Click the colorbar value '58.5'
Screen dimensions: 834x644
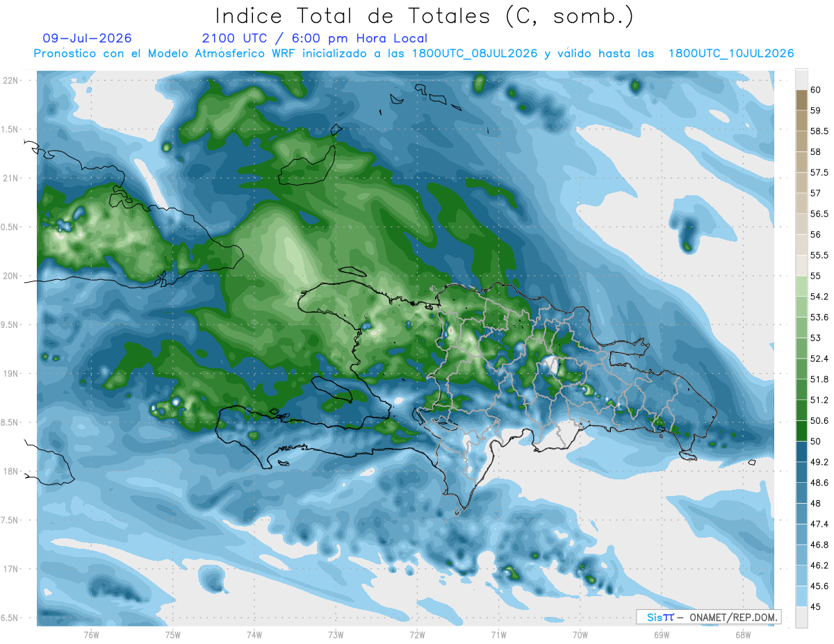coord(819,131)
